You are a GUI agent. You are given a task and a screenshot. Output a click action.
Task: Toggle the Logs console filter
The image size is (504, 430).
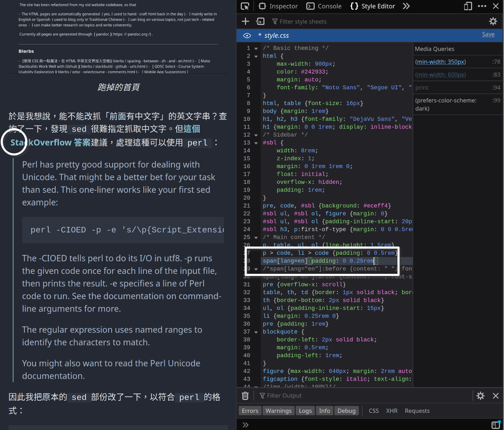pyautogui.click(x=305, y=411)
